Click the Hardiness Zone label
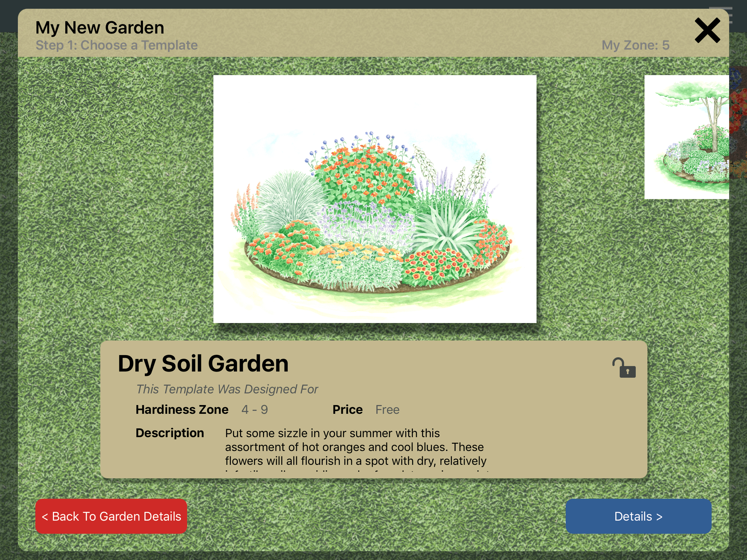This screenshot has height=560, width=747. click(182, 409)
